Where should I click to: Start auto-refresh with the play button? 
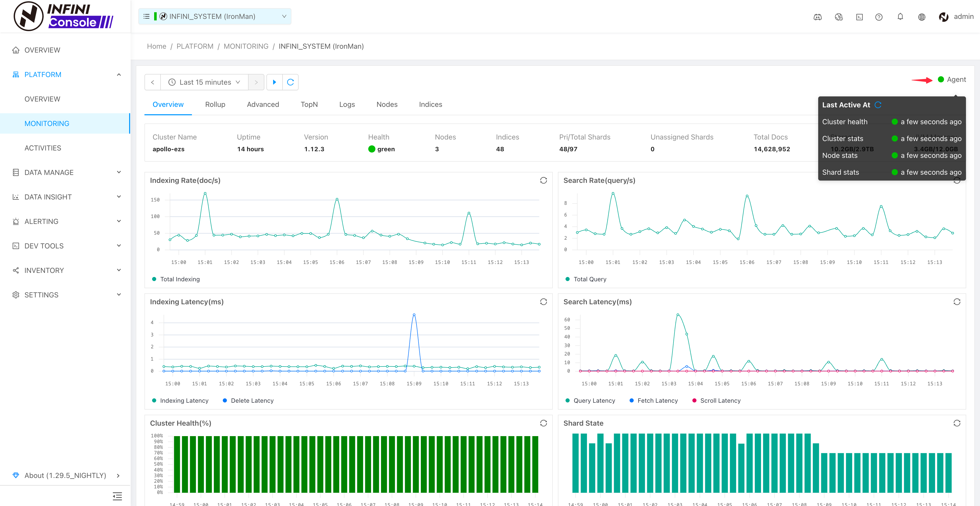click(x=274, y=82)
